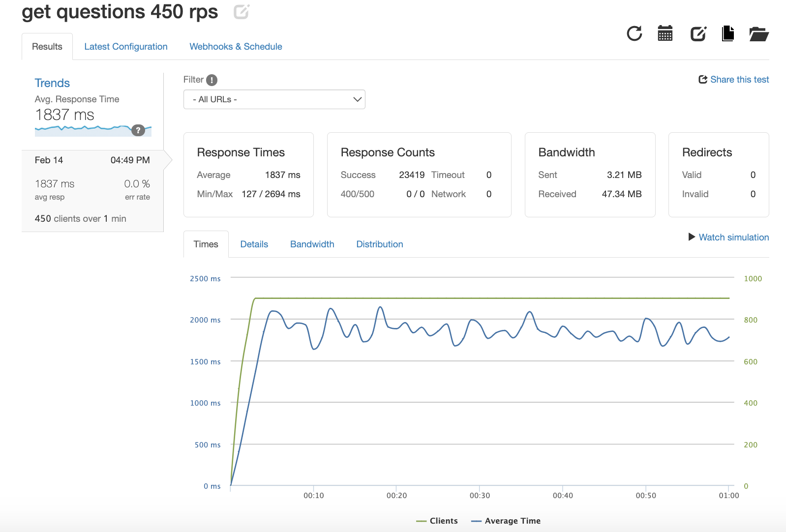
Task: Open the folder icon in toolbar
Action: coord(759,34)
